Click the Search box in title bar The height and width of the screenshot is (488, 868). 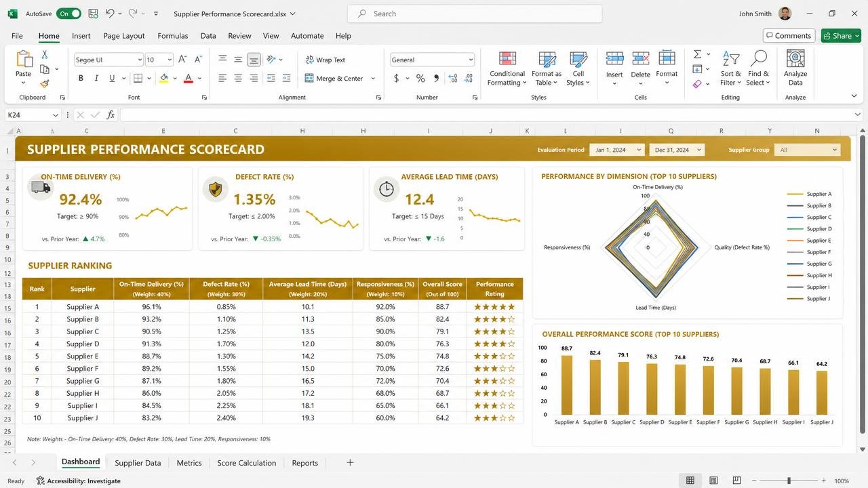pos(475,14)
